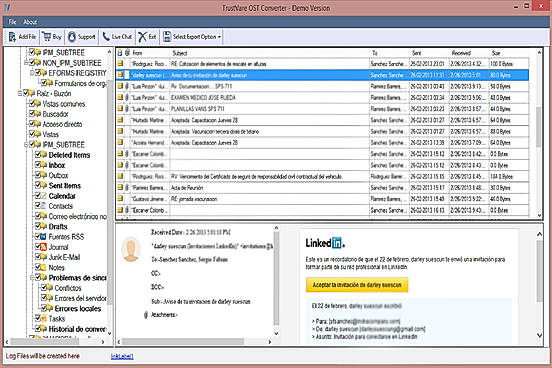
Task: Click the Contacts folder icon in tree
Action: (x=44, y=206)
